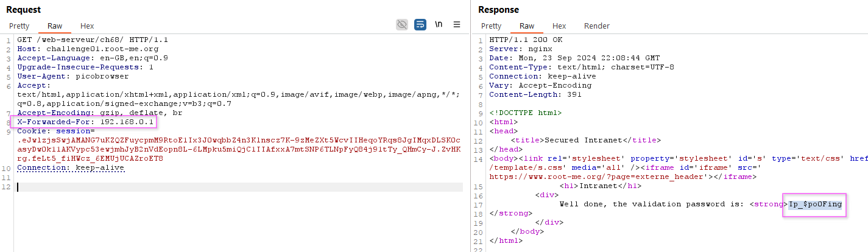The height and width of the screenshot is (252, 868).
Task: Click the Connection: keep-alive response header
Action: tap(543, 77)
